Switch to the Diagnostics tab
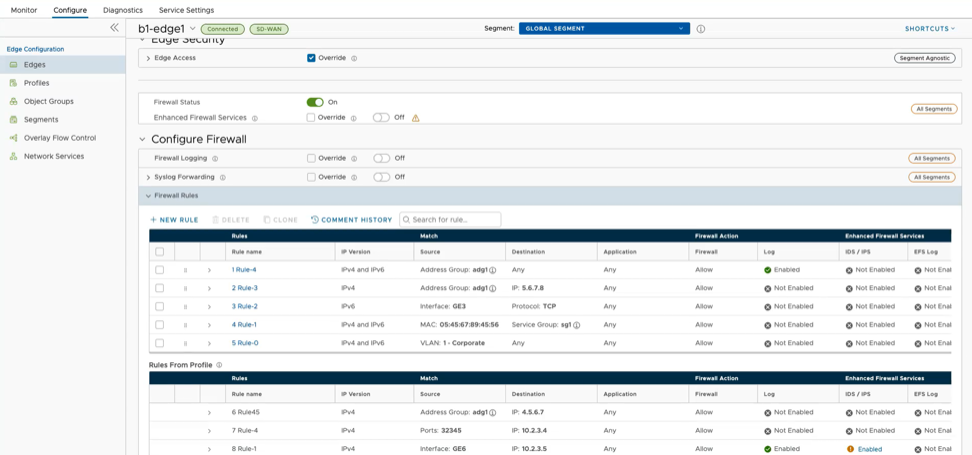Viewport: 972px width, 455px height. 122,10
